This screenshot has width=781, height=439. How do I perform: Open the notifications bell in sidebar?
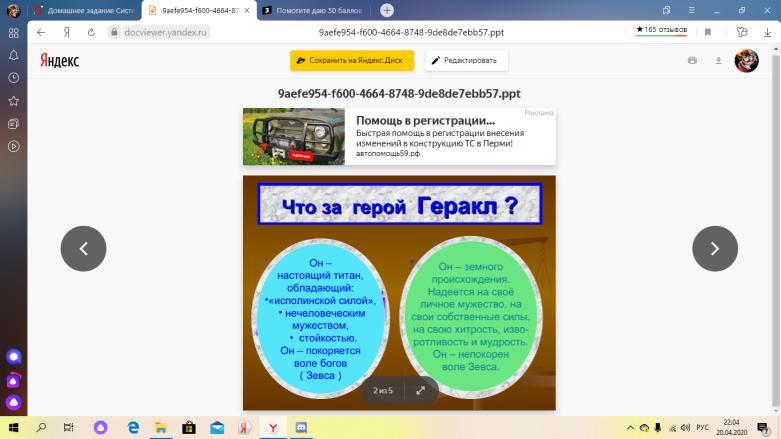tap(13, 55)
